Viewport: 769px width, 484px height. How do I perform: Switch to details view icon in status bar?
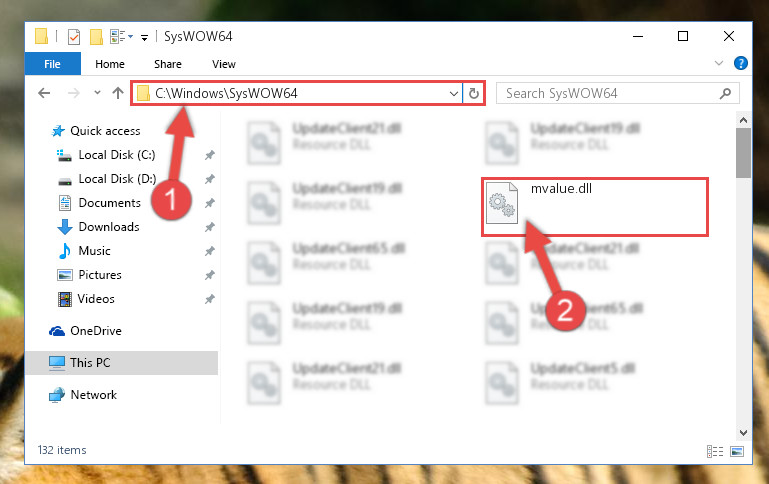click(x=715, y=451)
